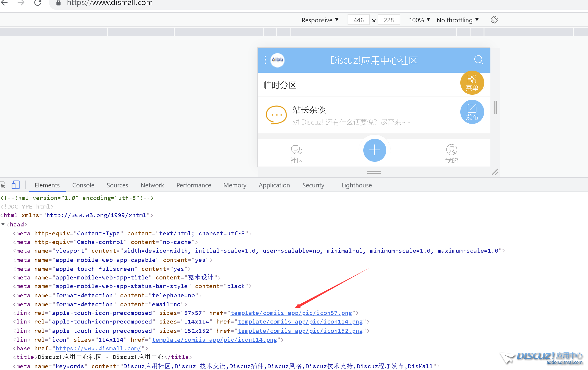Image resolution: width=588 pixels, height=370 pixels.
Task: Open the icon114.png link in rel=icon row
Action: 215,340
